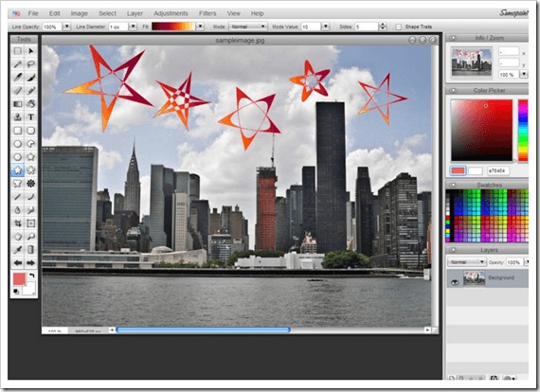The width and height of the screenshot is (540, 392).
Task: Collapse the Color Picker panel
Action: click(x=453, y=91)
